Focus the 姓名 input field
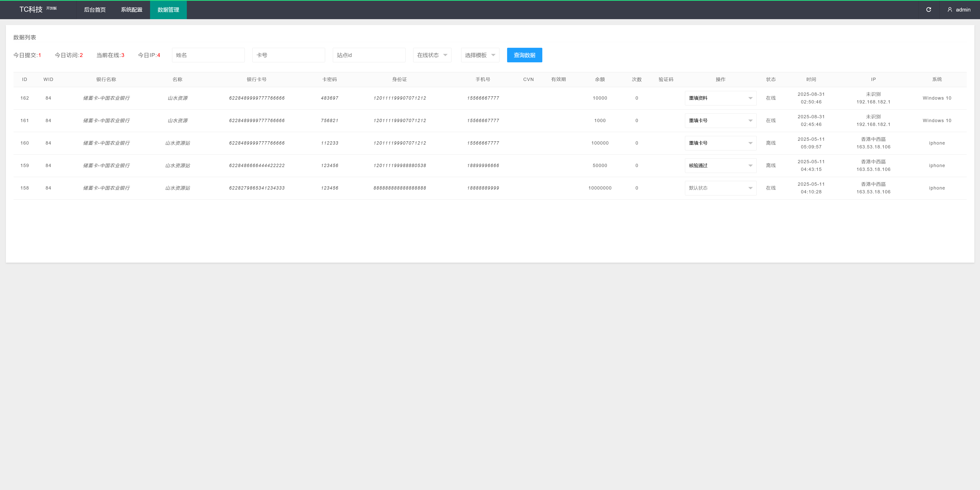Viewport: 980px width, 490px height. click(x=208, y=55)
